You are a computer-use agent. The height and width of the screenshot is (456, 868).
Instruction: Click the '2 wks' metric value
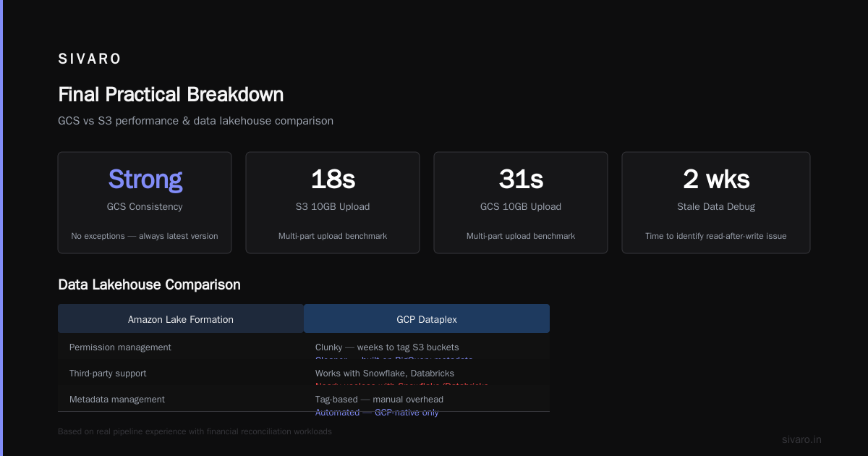[x=716, y=179]
